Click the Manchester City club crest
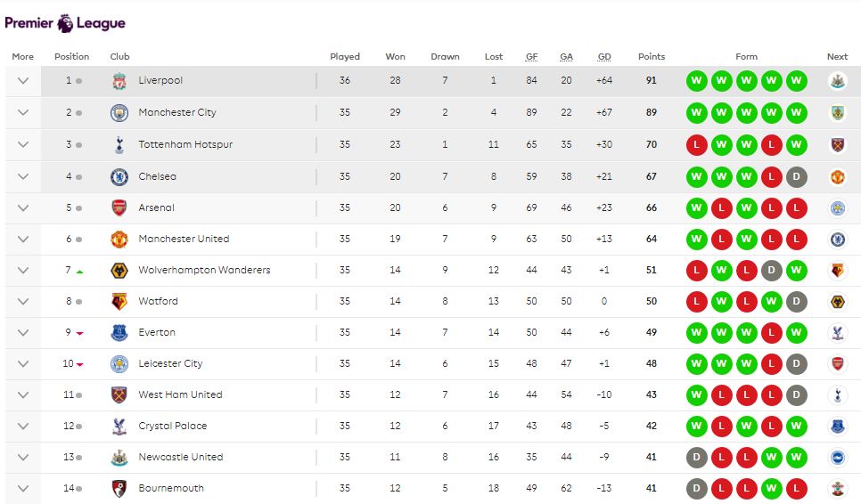The width and height of the screenshot is (861, 504). (119, 113)
